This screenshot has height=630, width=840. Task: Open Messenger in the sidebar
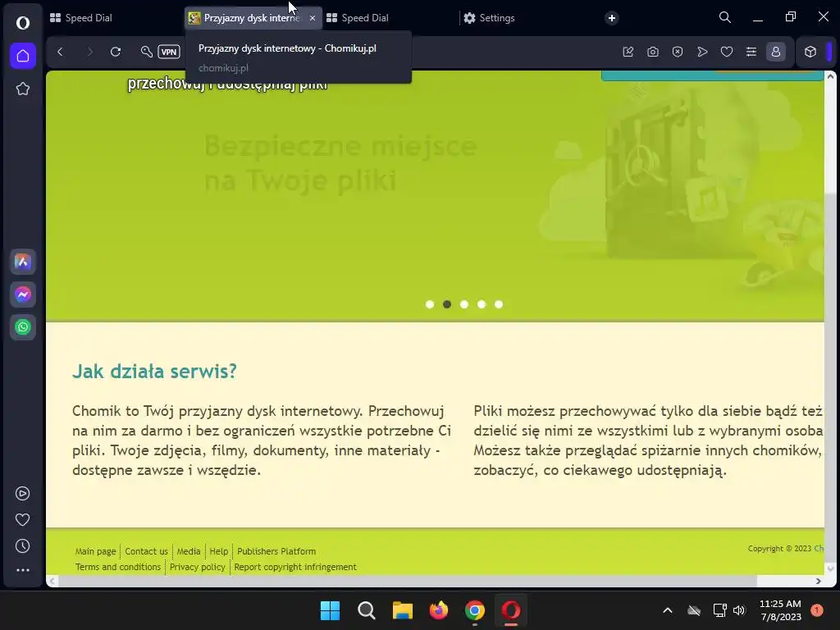(22, 294)
